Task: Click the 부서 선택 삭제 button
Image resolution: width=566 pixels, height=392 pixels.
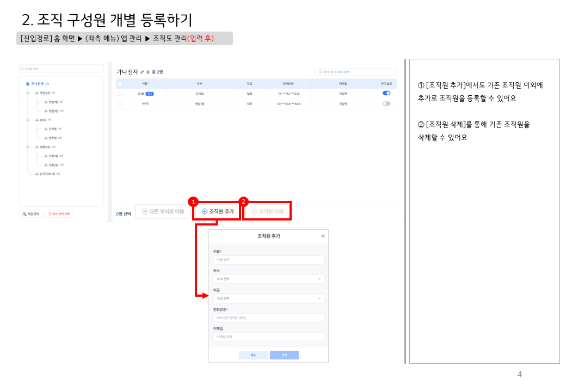Action: click(x=59, y=214)
